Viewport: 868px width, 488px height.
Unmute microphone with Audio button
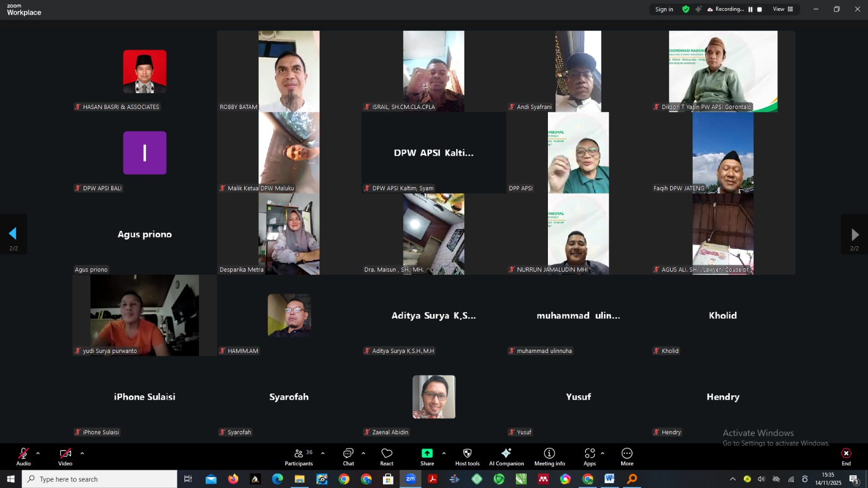[23, 457]
